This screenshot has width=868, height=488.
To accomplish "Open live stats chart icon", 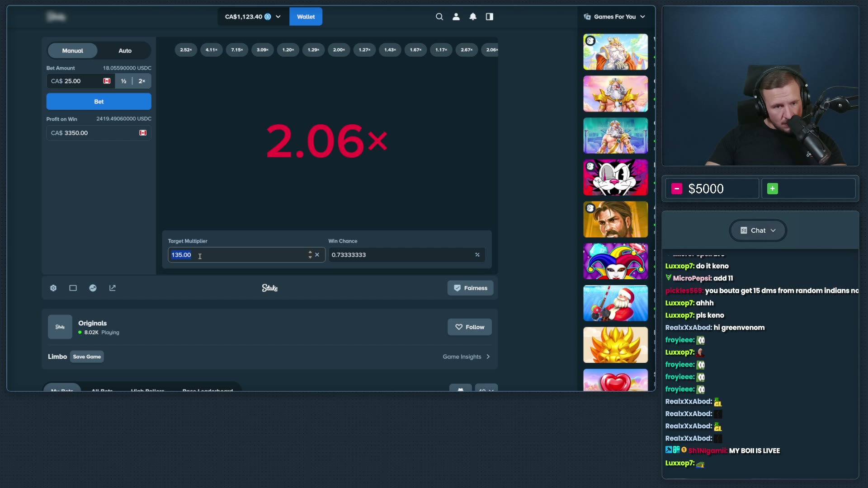I will click(93, 288).
